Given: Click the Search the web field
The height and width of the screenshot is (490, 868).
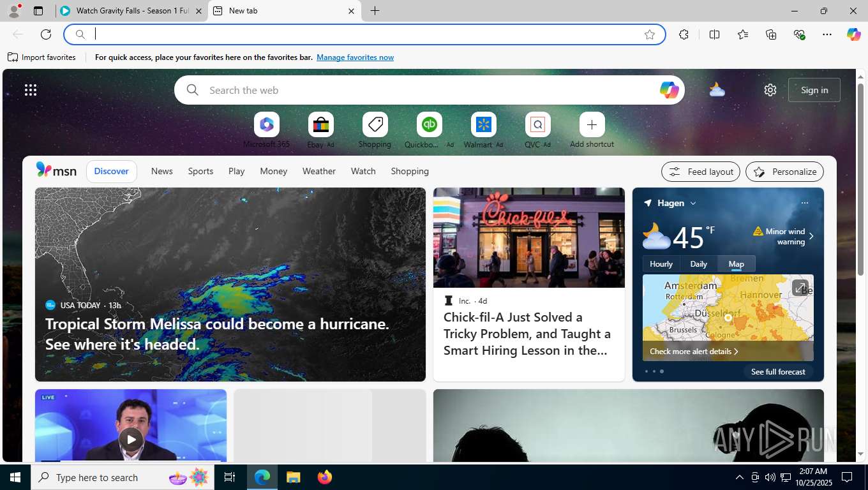Looking at the screenshot, I should pos(429,90).
